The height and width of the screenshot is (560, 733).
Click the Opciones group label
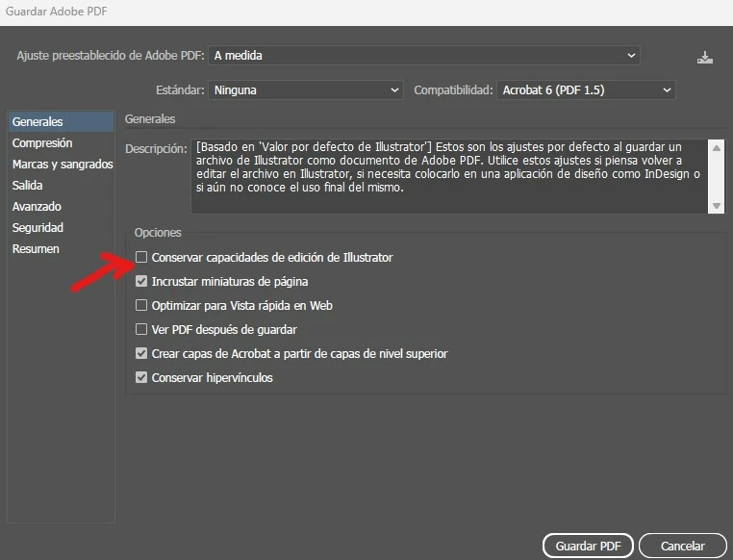coord(158,232)
